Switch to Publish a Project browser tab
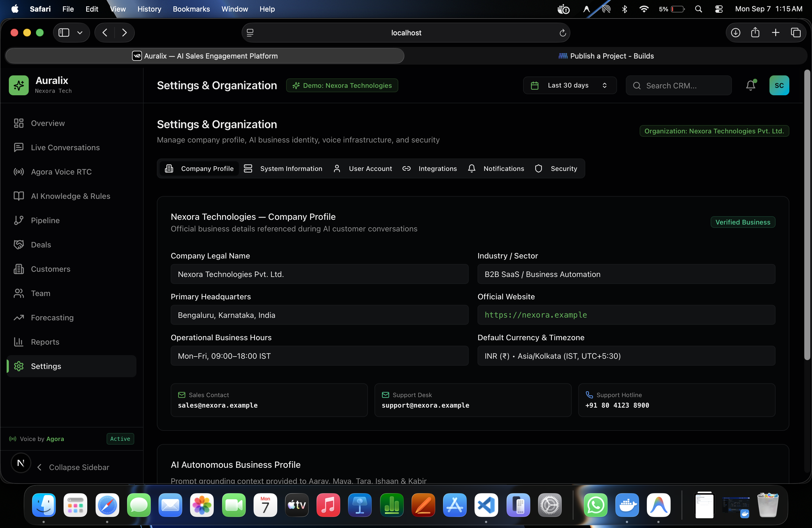 606,56
